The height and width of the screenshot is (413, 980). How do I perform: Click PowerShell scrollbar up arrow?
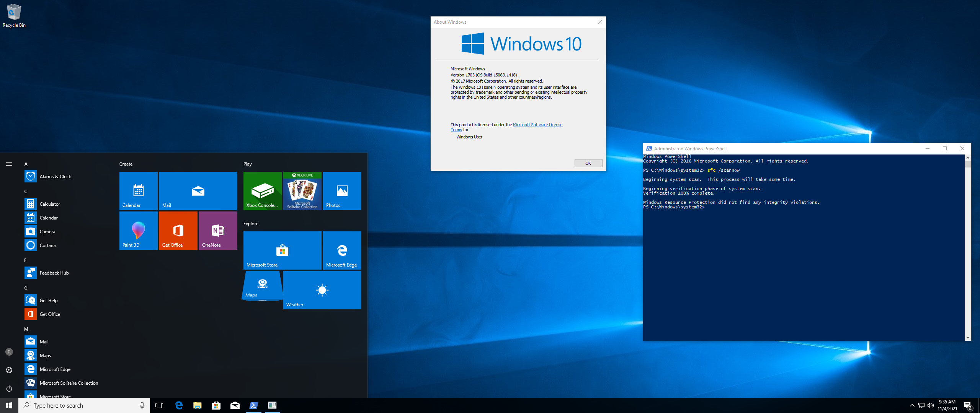tap(968, 158)
